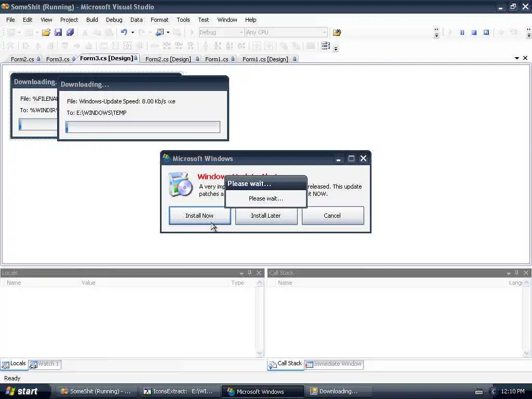Click Install Later button
Viewport: 532px width, 399px height.
pyautogui.click(x=266, y=216)
